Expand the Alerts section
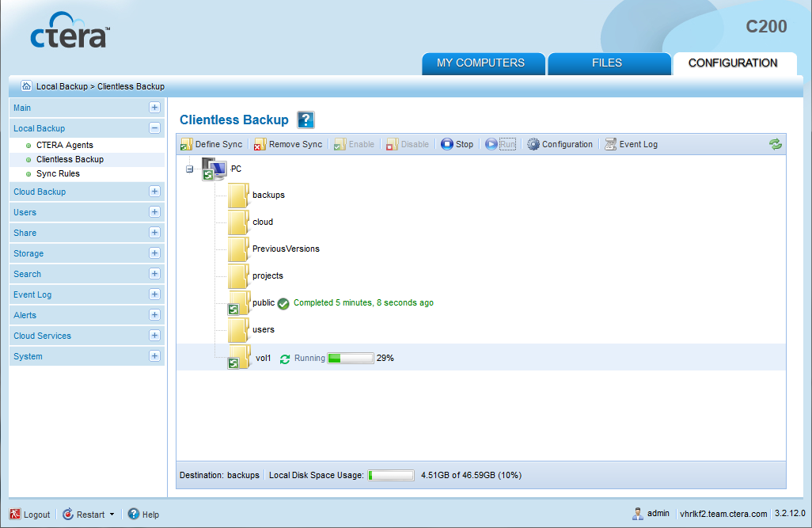This screenshot has height=528, width=812. (x=154, y=315)
